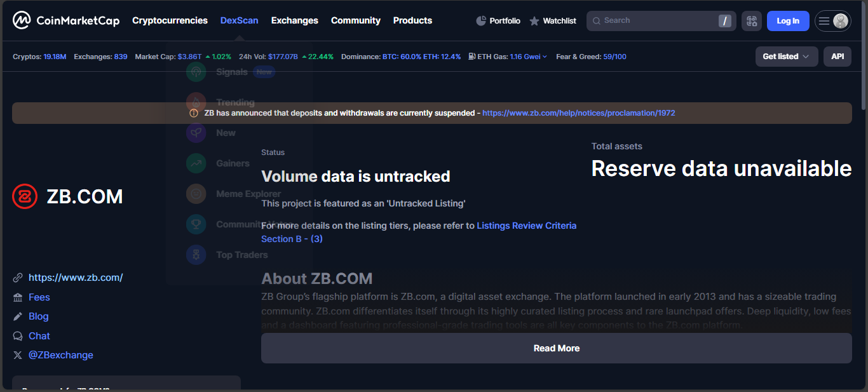Click the bank fees icon
This screenshot has height=392, width=868.
pyautogui.click(x=18, y=297)
